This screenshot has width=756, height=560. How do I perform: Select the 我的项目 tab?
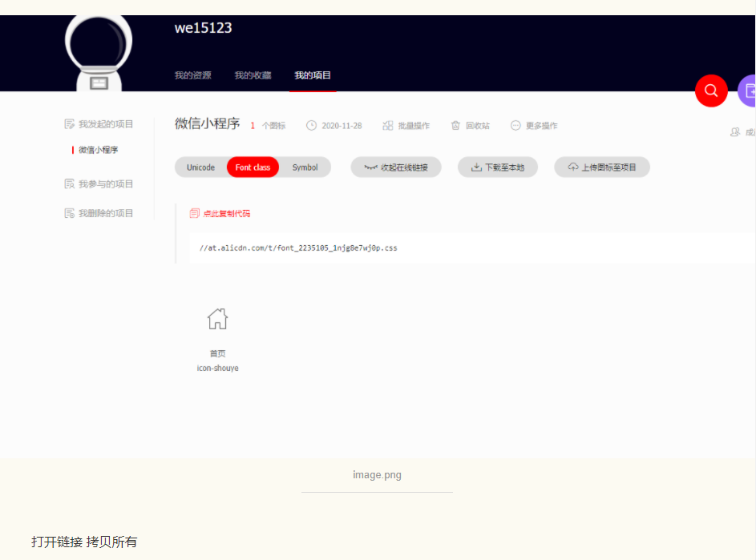click(x=313, y=75)
